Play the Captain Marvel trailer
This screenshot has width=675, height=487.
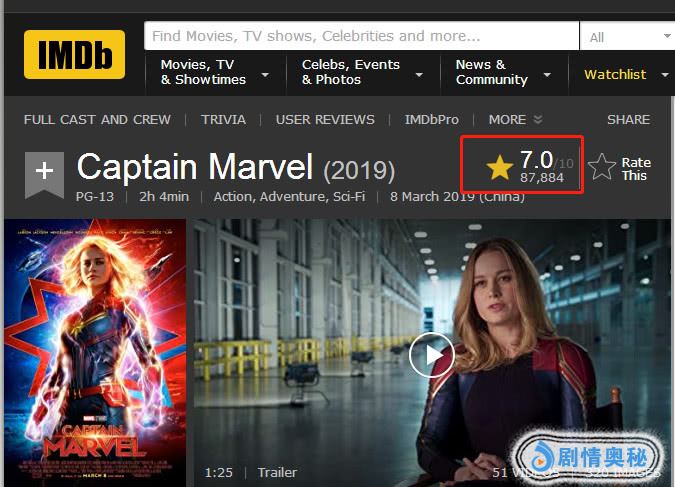click(x=432, y=355)
